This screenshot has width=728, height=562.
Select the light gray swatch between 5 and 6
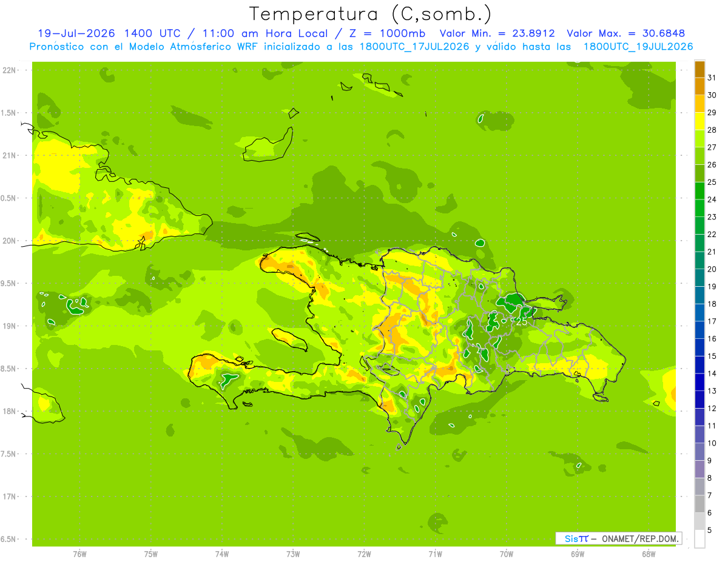click(x=699, y=521)
